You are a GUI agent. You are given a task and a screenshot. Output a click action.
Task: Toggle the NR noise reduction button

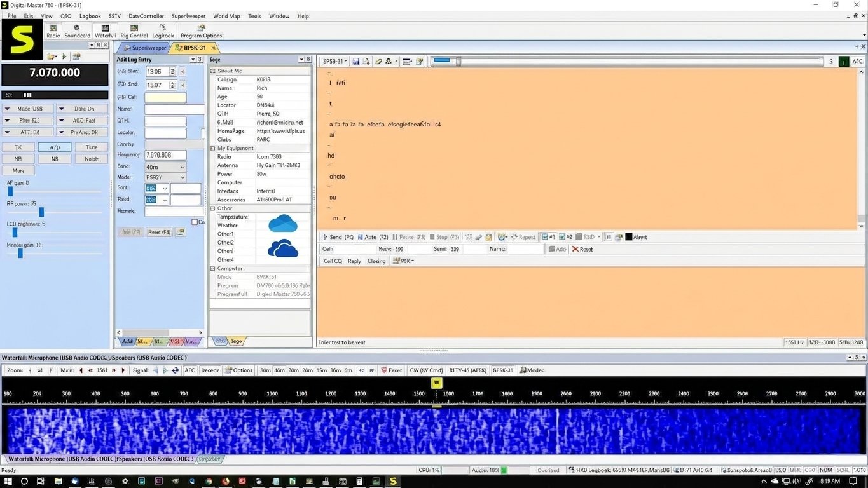point(18,159)
